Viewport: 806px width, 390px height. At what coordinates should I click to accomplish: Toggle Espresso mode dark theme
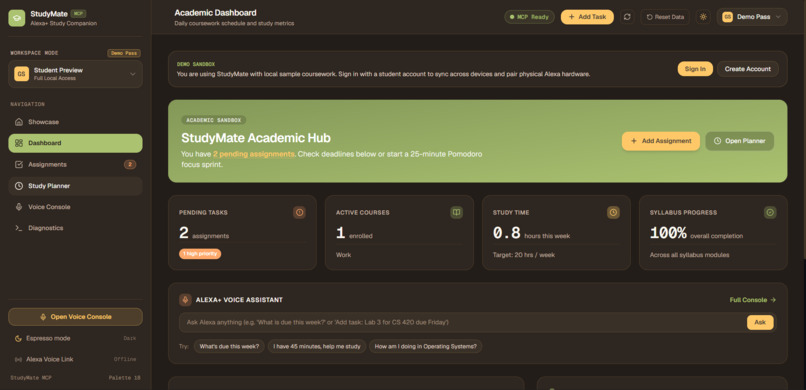point(75,338)
